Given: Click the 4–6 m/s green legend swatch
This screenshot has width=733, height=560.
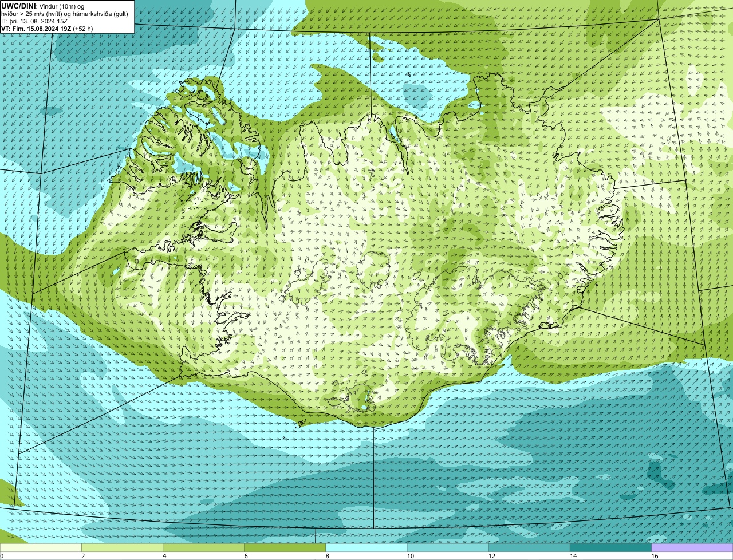Looking at the screenshot, I should (204, 547).
